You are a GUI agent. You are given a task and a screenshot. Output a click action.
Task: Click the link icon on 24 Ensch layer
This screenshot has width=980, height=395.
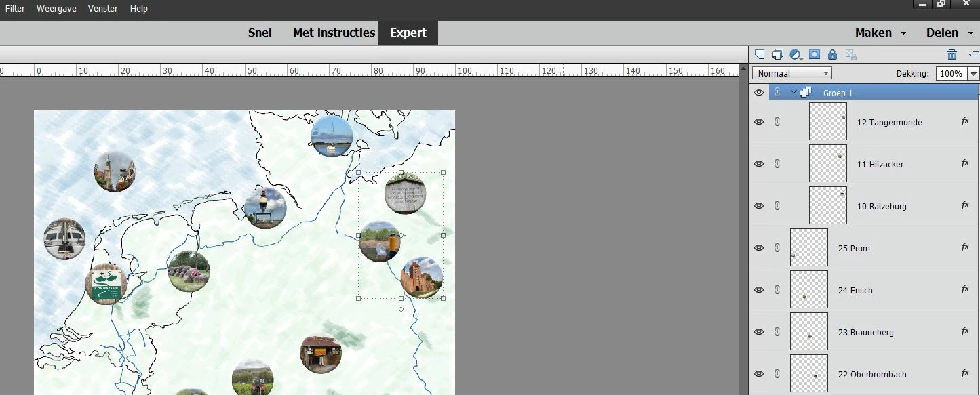pyautogui.click(x=777, y=290)
